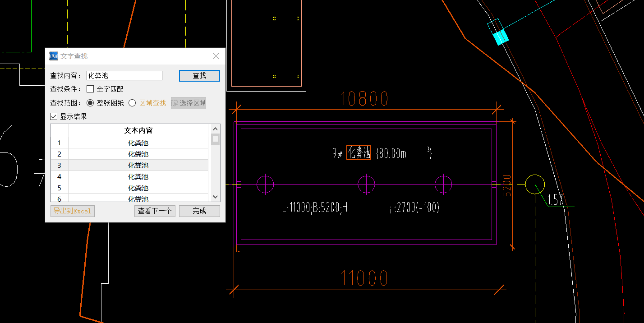Viewport: 644px width, 323px height.
Task: Click the (80.00m volume text
Action: point(391,153)
